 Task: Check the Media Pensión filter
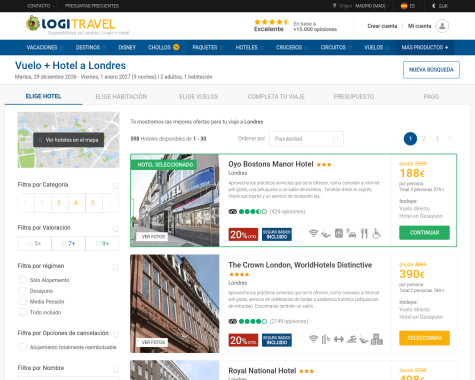pos(23,301)
